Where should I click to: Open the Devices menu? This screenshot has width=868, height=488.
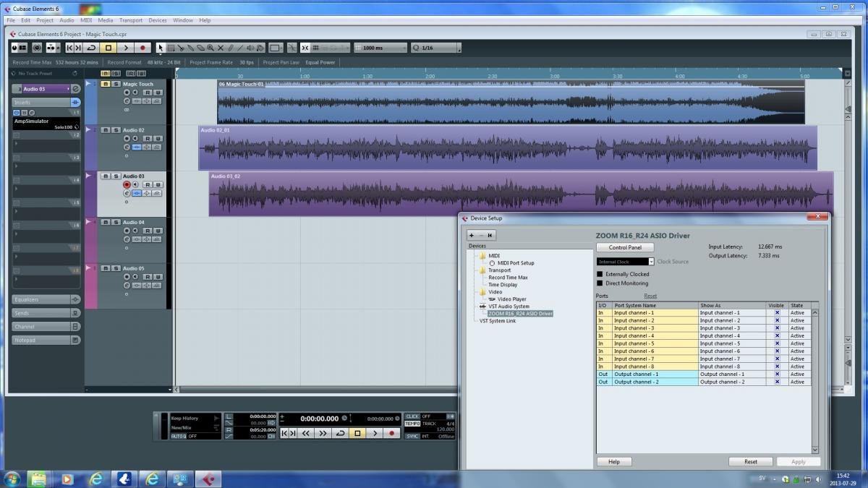pos(158,20)
